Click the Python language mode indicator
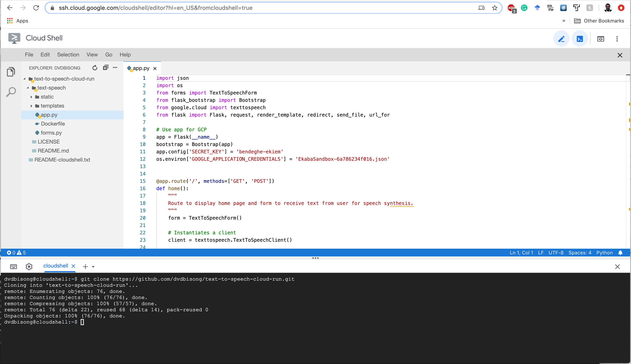631x364 pixels. point(604,253)
